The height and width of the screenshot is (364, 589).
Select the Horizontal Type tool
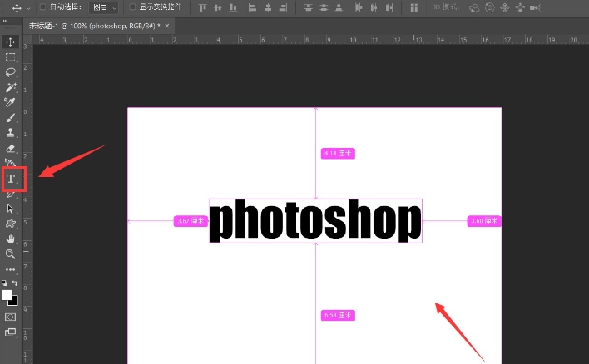click(x=11, y=179)
